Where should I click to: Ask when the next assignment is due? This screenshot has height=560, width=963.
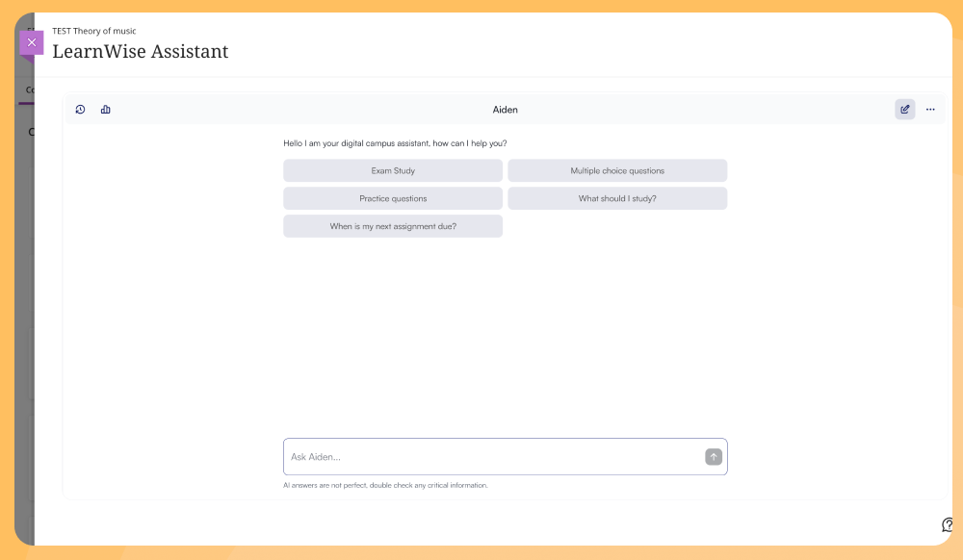[393, 227]
